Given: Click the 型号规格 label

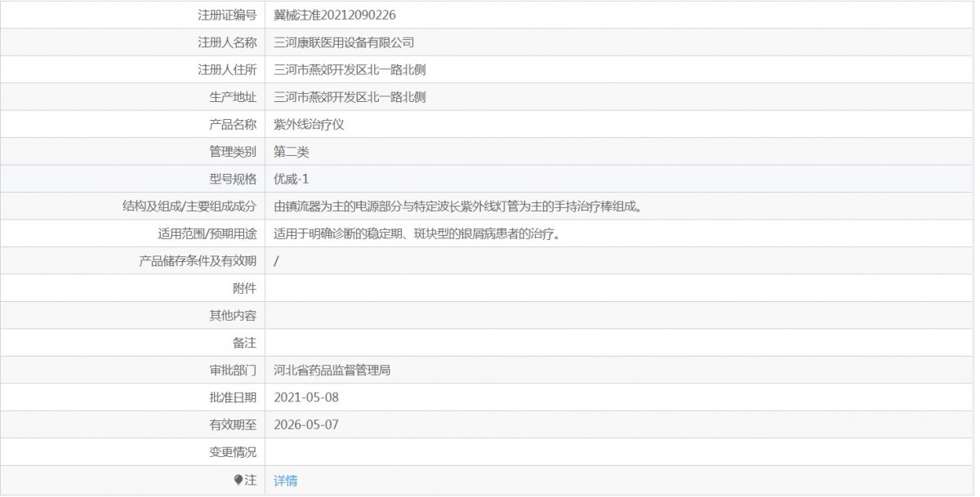Looking at the screenshot, I should (233, 179).
